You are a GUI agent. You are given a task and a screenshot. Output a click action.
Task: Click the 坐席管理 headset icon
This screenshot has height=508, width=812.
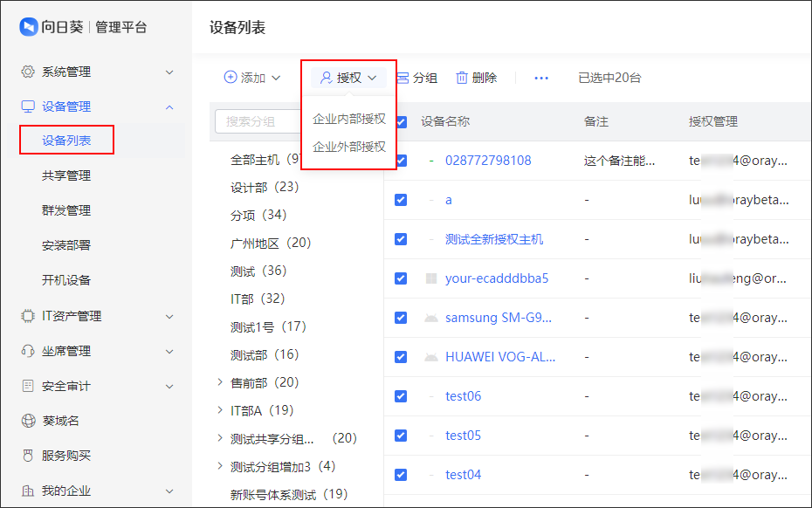(28, 351)
